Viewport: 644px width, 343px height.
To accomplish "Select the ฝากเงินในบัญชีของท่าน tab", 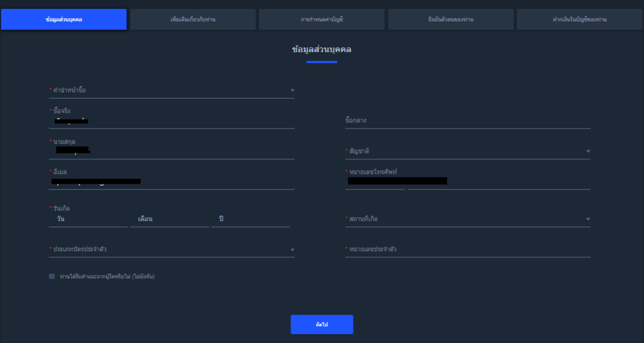I will pyautogui.click(x=579, y=20).
